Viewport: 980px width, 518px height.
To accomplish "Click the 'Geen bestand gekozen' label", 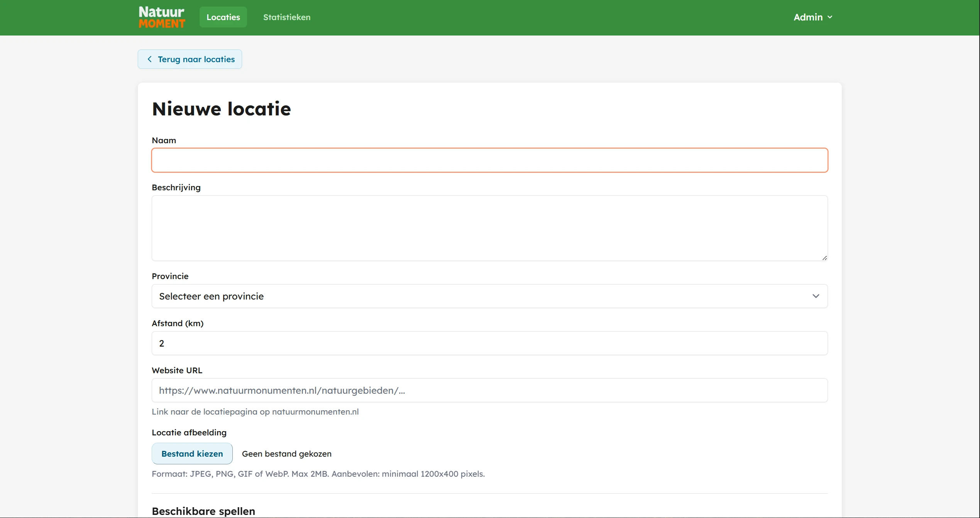I will click(286, 454).
